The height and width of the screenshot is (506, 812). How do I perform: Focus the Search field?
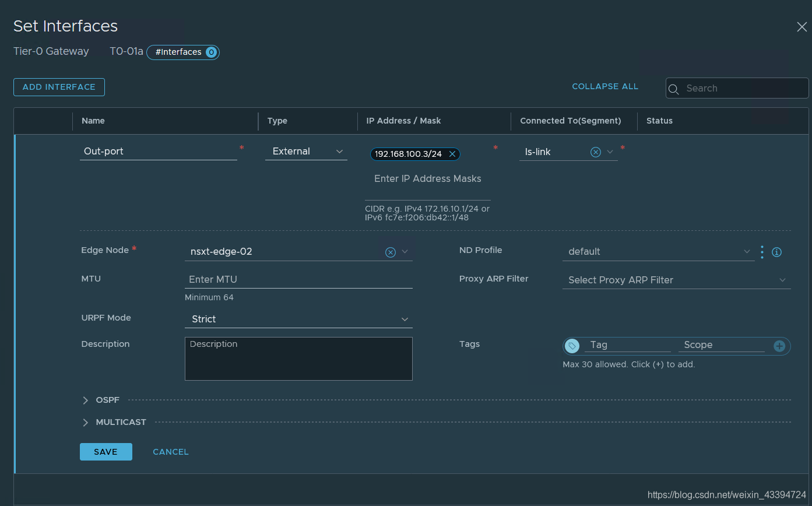pyautogui.click(x=737, y=89)
